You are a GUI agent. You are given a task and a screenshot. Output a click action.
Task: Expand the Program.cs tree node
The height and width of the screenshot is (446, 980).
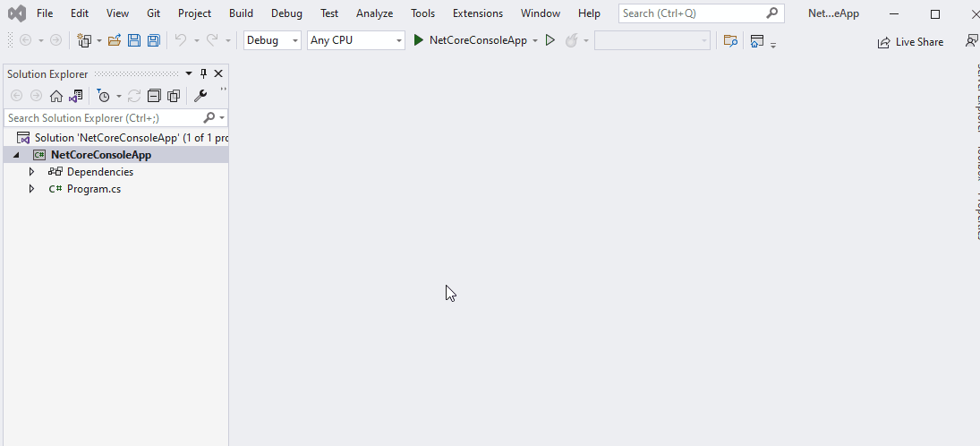tap(31, 188)
